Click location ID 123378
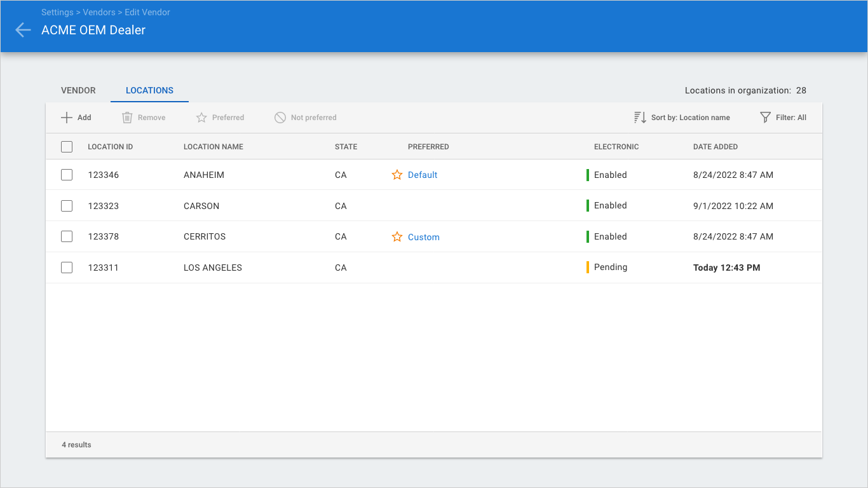The height and width of the screenshot is (488, 868). (104, 236)
